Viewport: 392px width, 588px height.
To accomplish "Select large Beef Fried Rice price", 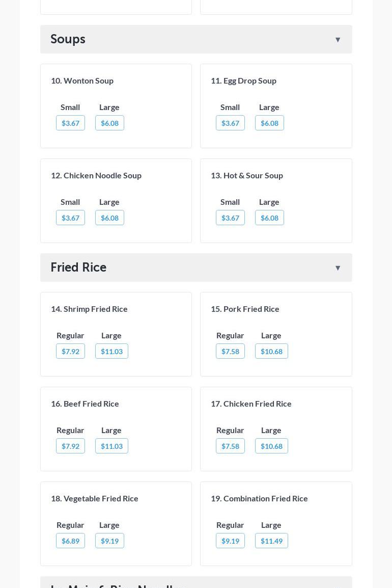I will tap(111, 446).
